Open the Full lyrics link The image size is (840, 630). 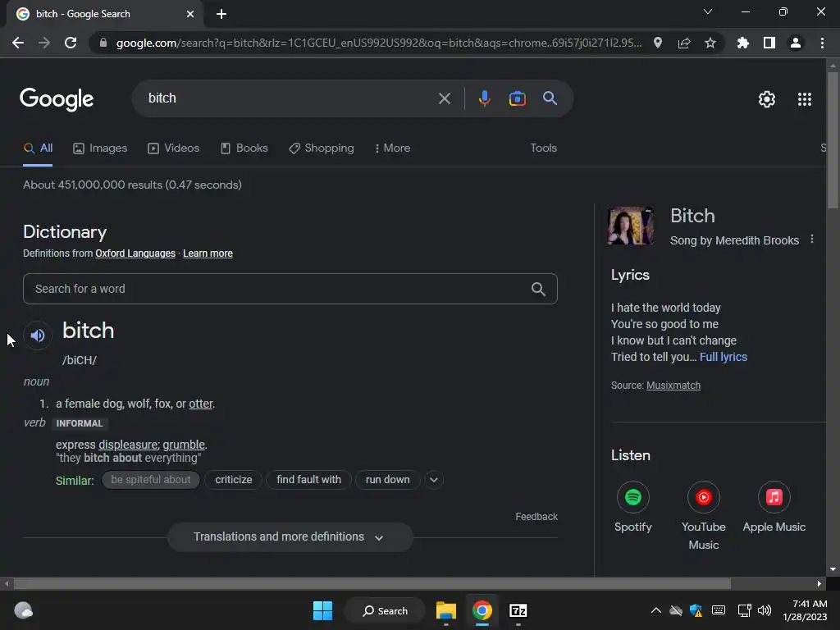point(724,357)
